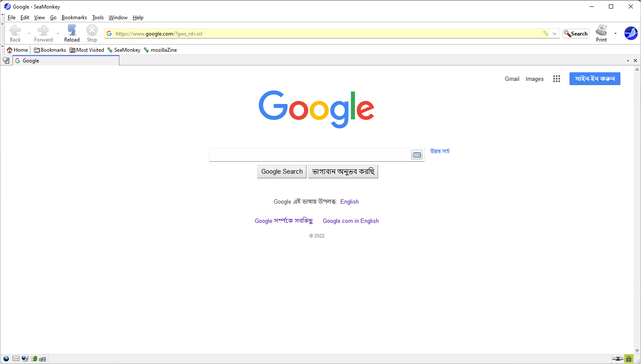This screenshot has width=641, height=364.
Task: Click the Stop loading button
Action: coord(92,33)
